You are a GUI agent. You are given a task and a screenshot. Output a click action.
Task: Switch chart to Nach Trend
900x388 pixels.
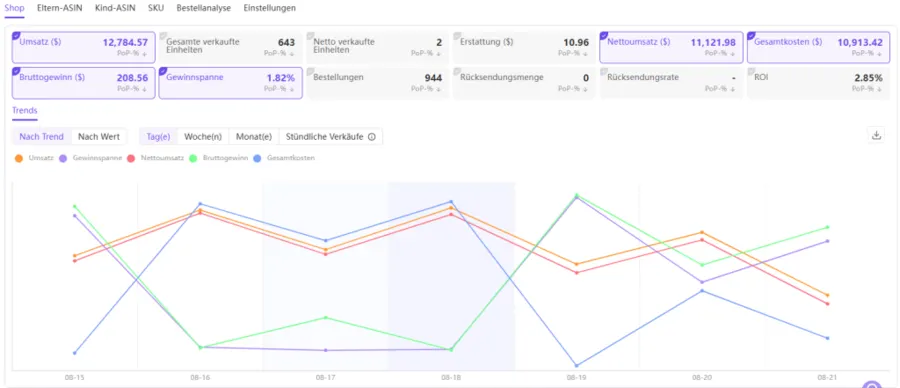tap(41, 137)
